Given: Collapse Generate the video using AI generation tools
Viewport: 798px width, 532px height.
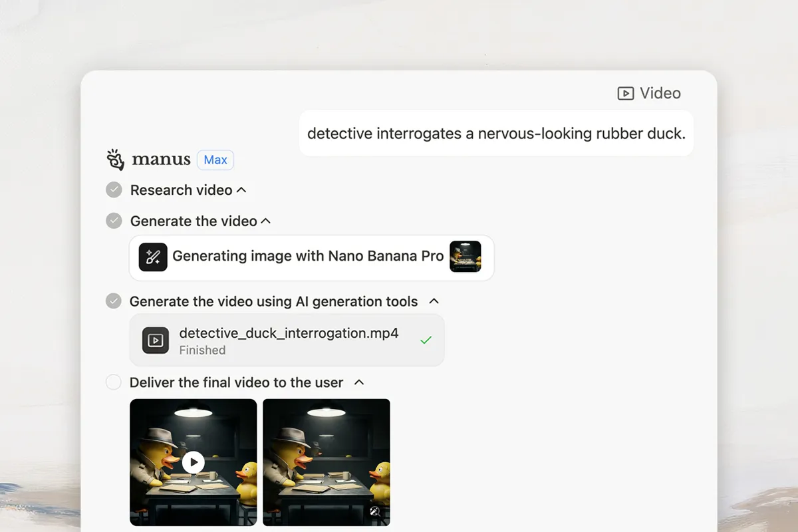Looking at the screenshot, I should tap(434, 301).
